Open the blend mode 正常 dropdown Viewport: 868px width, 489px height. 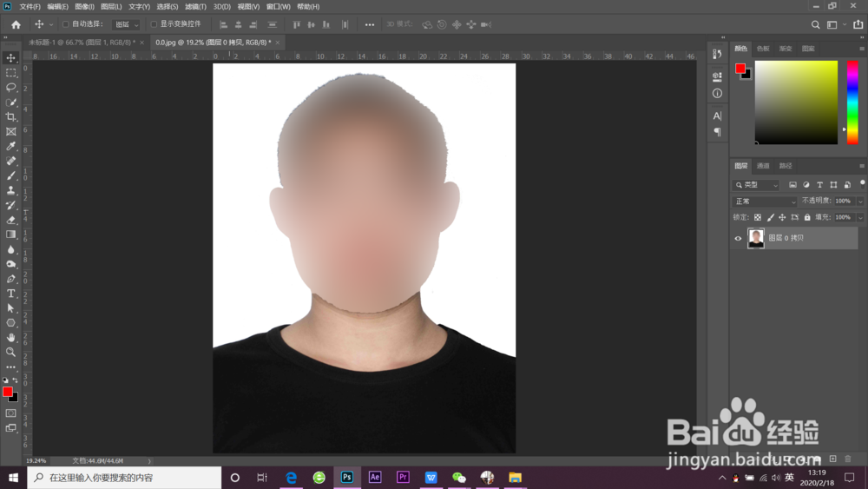[765, 202]
